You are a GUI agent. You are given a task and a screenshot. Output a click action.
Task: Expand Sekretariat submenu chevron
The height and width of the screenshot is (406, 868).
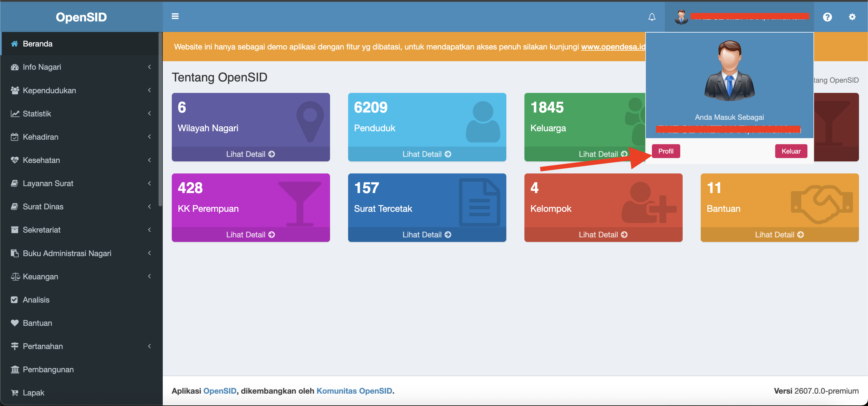click(x=149, y=230)
